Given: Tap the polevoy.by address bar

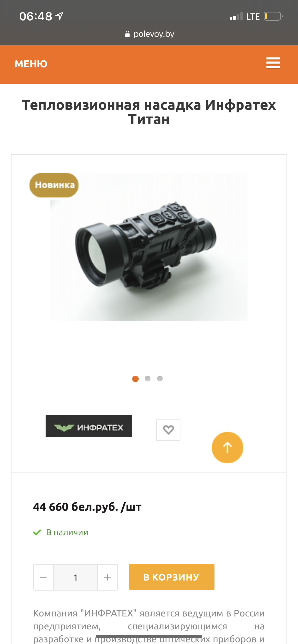Looking at the screenshot, I should (149, 34).
